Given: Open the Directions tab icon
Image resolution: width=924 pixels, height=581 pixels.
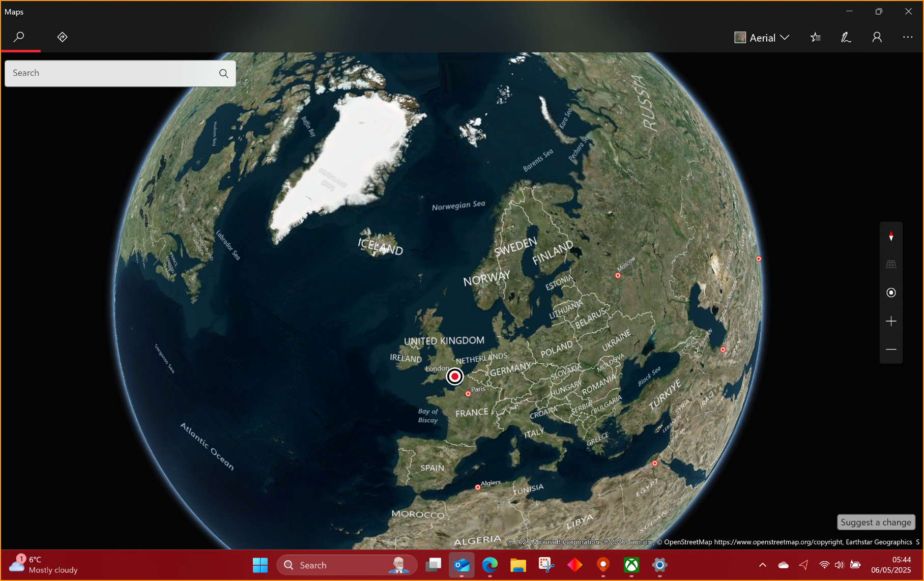Looking at the screenshot, I should [x=62, y=37].
